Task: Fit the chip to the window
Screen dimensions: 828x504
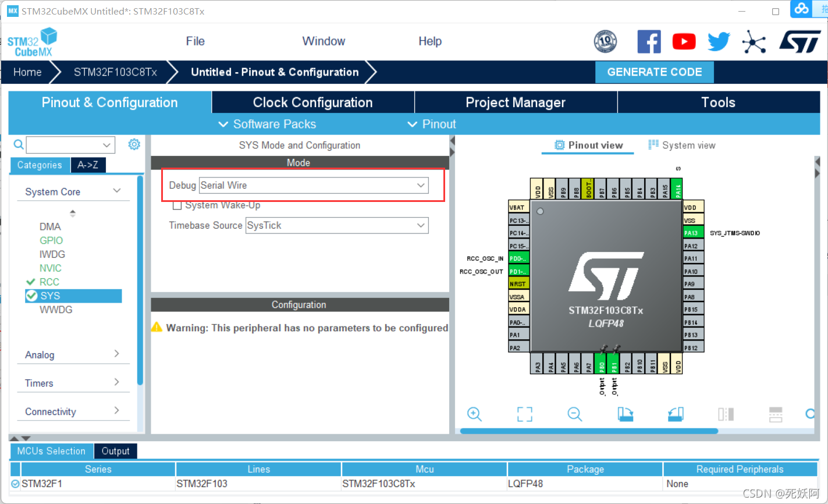Action: click(525, 414)
